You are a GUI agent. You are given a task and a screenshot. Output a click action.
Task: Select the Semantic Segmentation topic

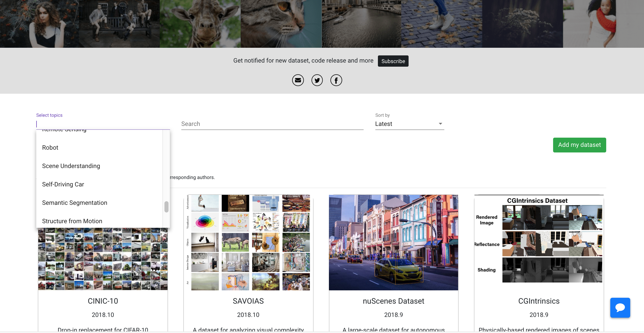[75, 203]
